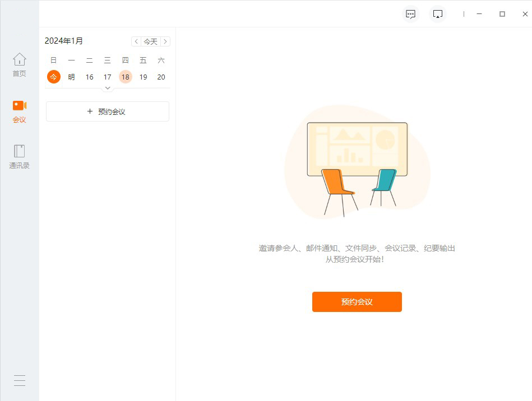The width and height of the screenshot is (532, 401).
Task: Select date 16 in the week strip
Action: point(89,77)
